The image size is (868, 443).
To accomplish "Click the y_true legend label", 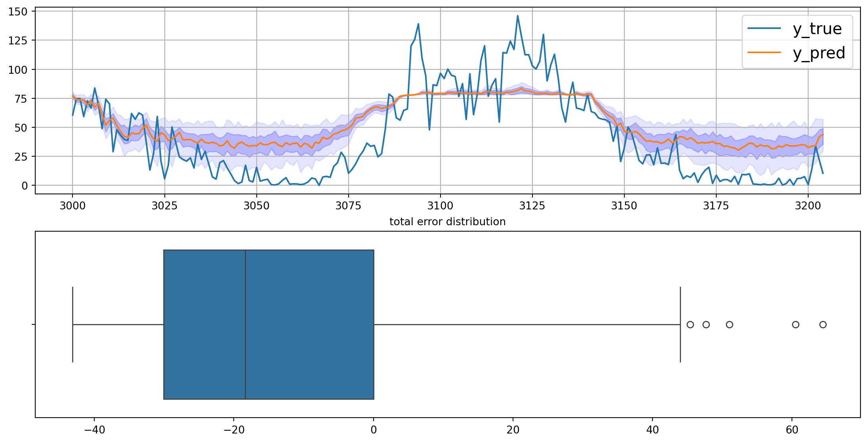I will (817, 29).
